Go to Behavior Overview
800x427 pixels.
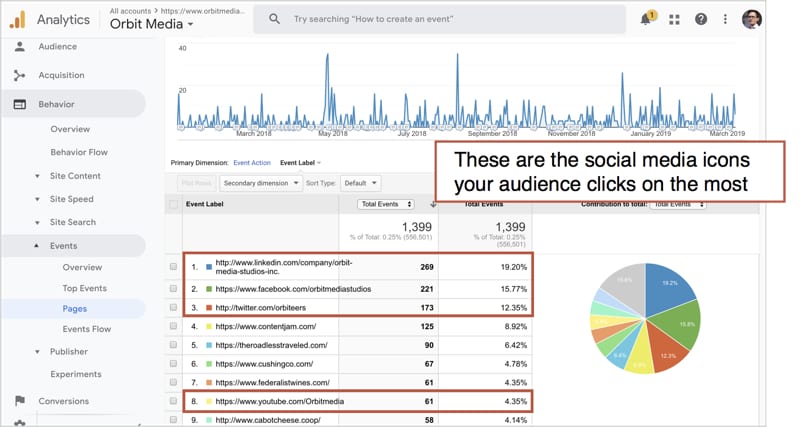click(x=70, y=129)
